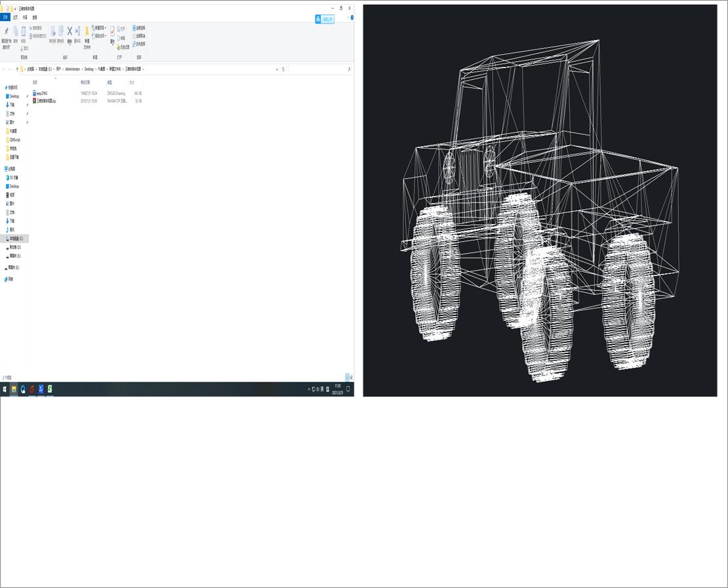Click Copy path in the clipboard group
The image size is (728, 588).
point(36,28)
